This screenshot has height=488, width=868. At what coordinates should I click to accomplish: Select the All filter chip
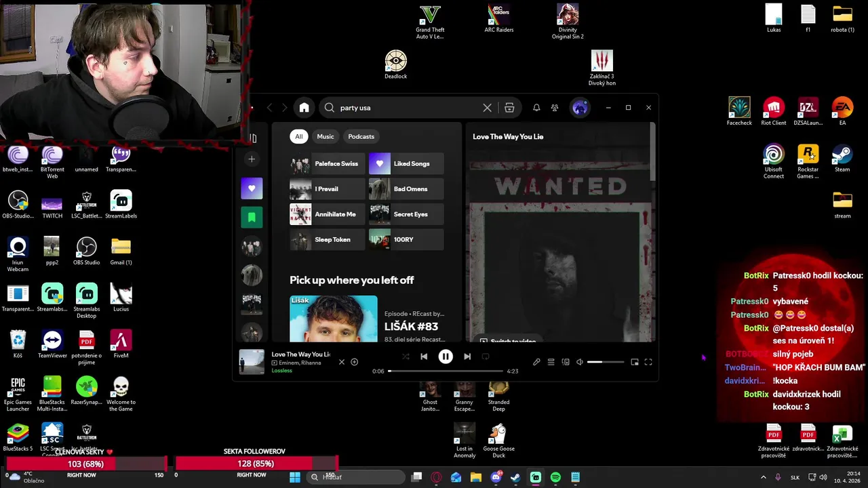[298, 136]
